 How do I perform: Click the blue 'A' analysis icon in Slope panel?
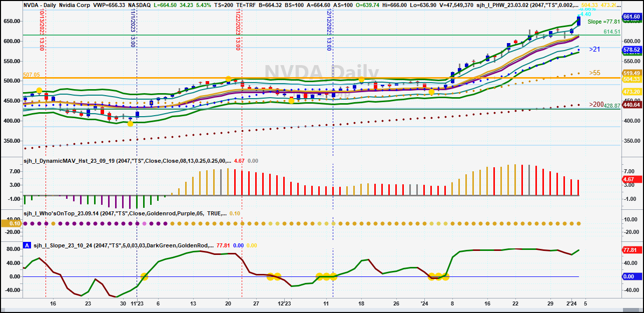coord(27,245)
